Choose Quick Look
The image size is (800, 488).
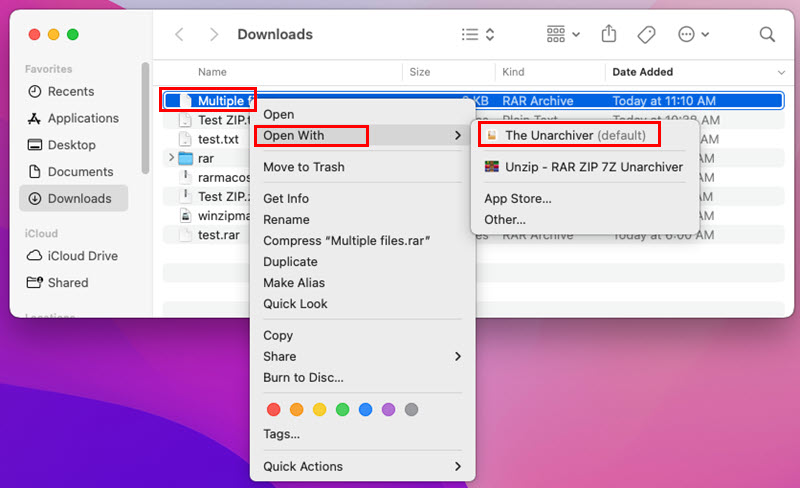pyautogui.click(x=295, y=304)
